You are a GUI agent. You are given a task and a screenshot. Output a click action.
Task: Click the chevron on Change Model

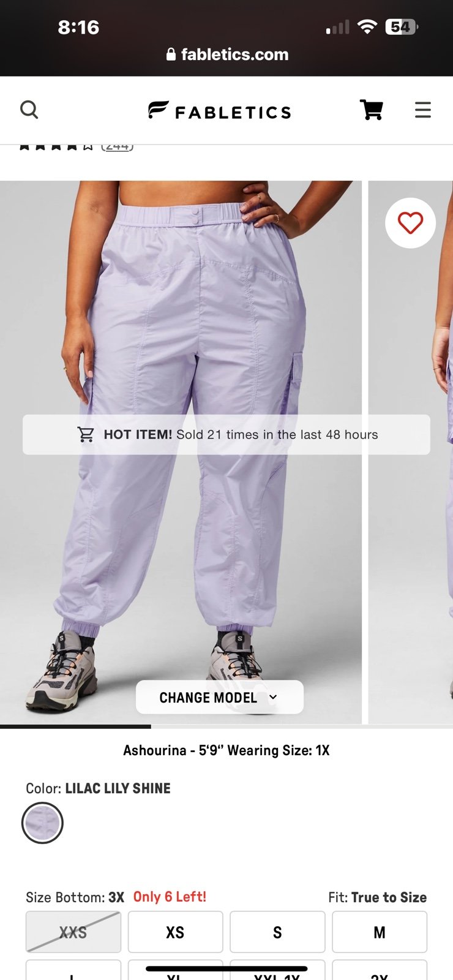(x=273, y=697)
